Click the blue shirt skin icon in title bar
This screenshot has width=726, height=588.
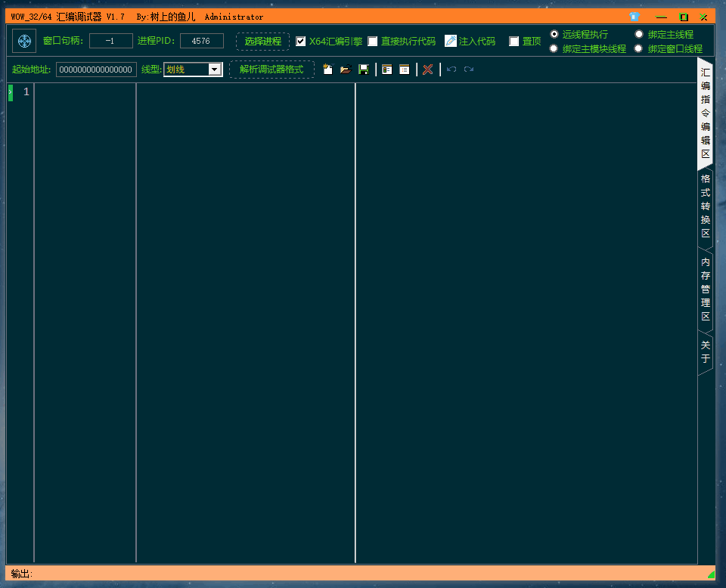[x=634, y=17]
